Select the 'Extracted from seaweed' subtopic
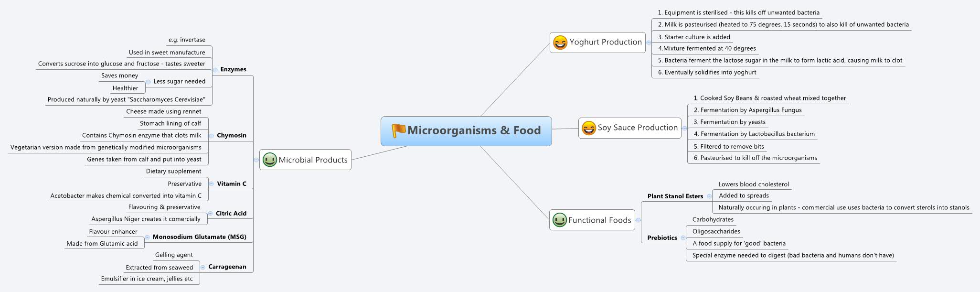Screen dimensions: 980x292 [x=159, y=268]
